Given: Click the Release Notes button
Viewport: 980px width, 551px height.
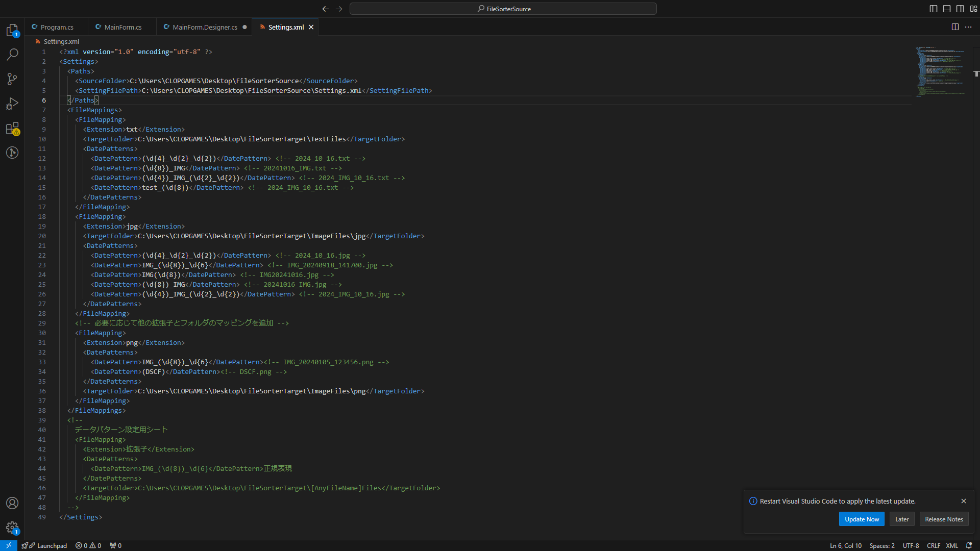Looking at the screenshot, I should [944, 519].
